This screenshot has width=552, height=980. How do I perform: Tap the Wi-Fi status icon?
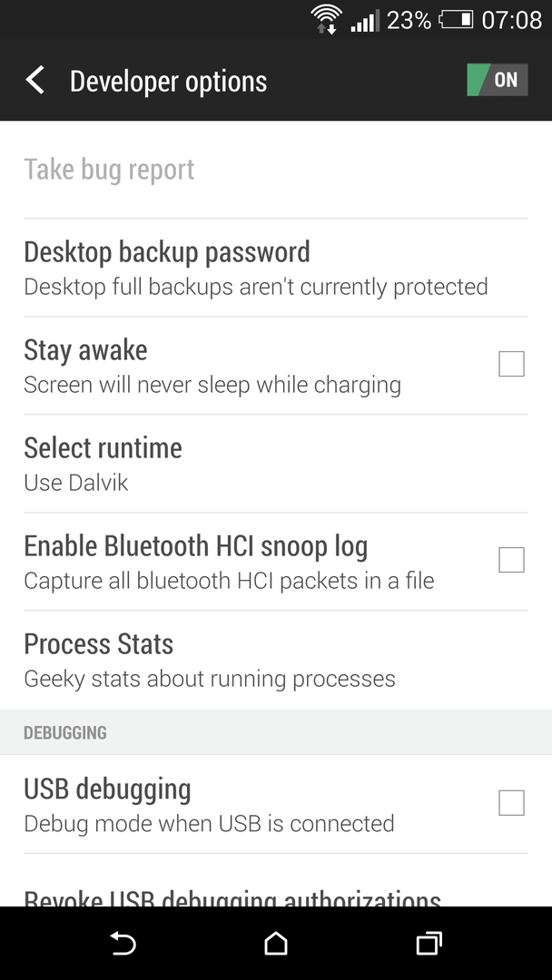click(x=326, y=19)
